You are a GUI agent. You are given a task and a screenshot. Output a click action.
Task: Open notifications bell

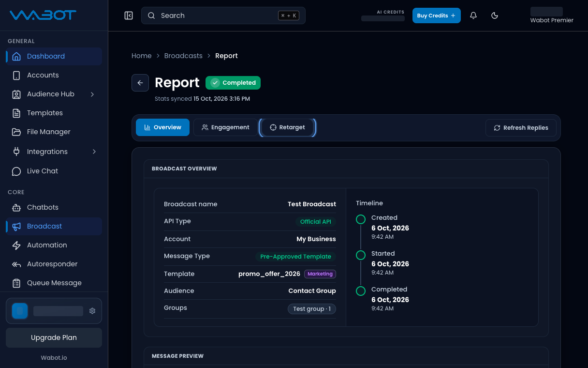click(473, 15)
